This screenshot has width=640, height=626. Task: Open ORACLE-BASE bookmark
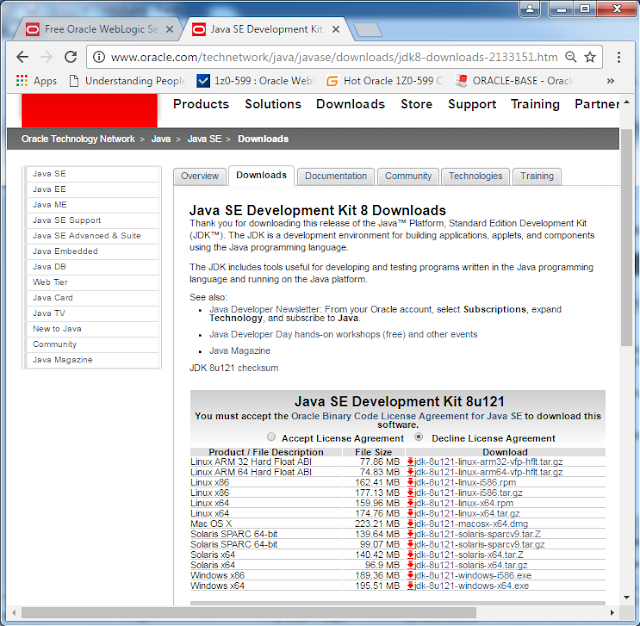tap(515, 81)
